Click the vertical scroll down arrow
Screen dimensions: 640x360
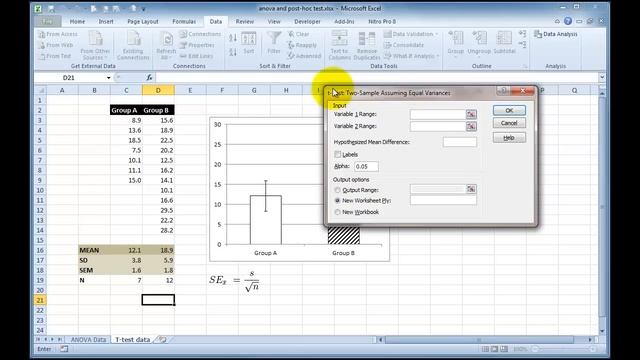pyautogui.click(x=602, y=331)
